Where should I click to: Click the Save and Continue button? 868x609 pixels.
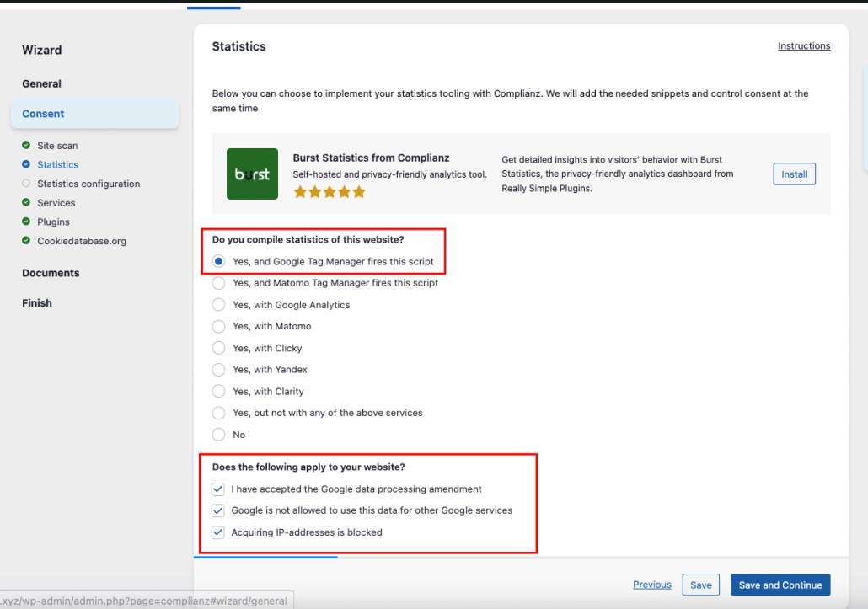coord(780,584)
